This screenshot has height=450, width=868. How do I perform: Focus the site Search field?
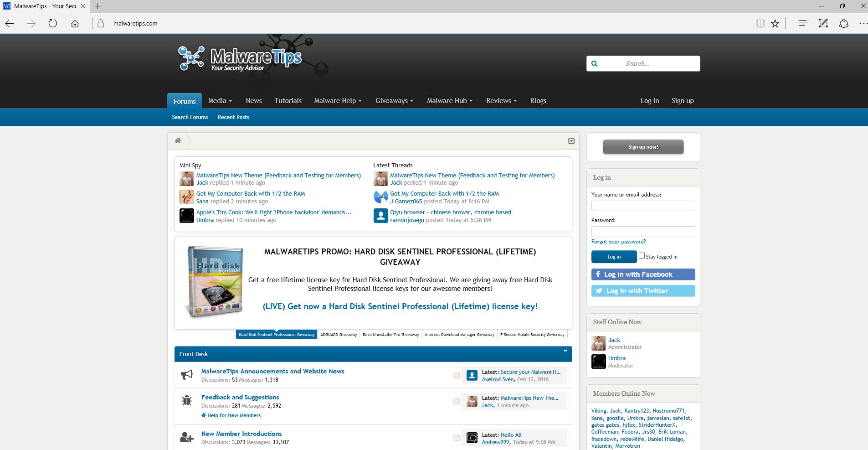[x=643, y=64]
